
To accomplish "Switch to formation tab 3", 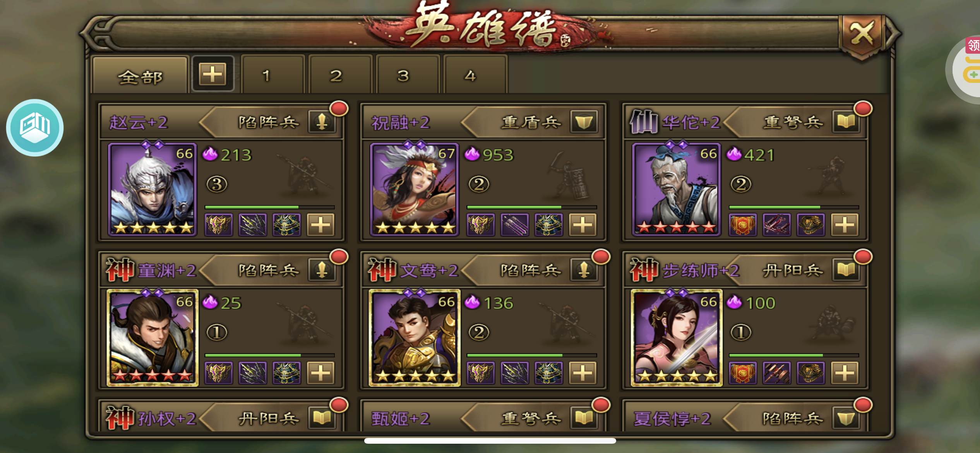I will pos(403,75).
